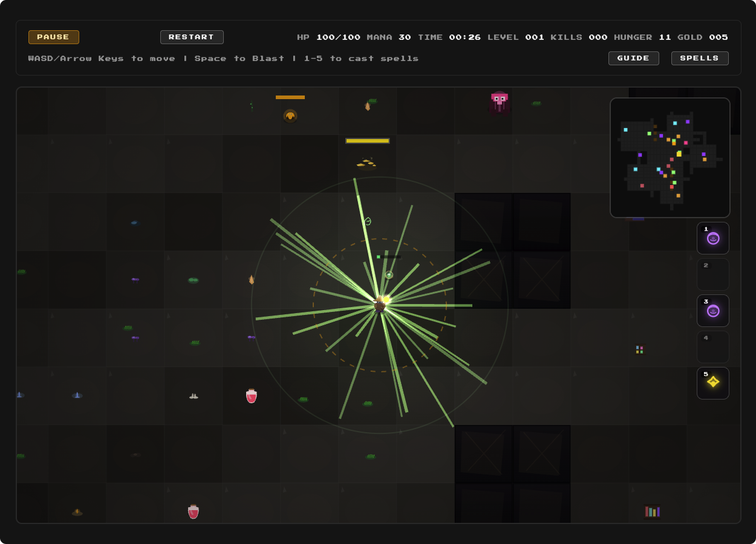Click the small blue stone item
Image resolution: width=756 pixels, height=544 pixels.
pyautogui.click(x=134, y=223)
